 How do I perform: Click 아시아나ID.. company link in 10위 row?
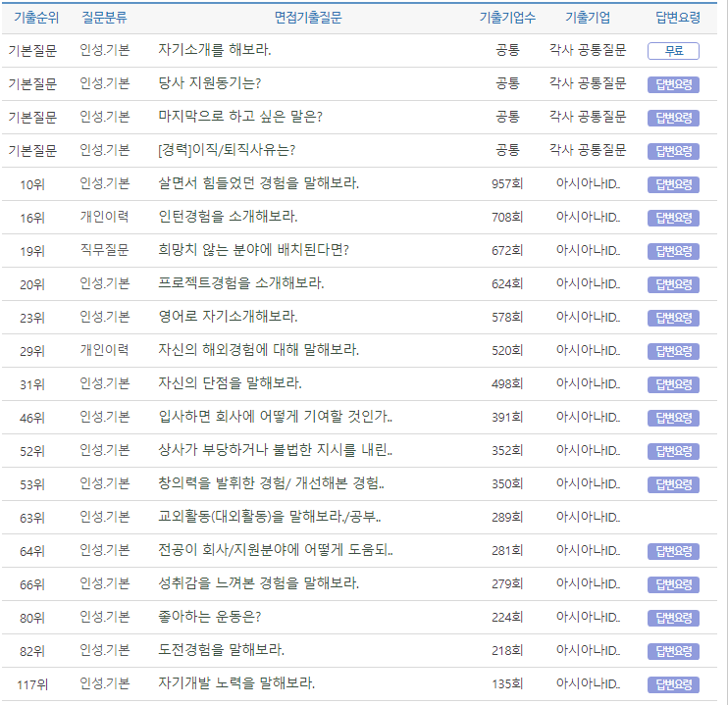588,183
